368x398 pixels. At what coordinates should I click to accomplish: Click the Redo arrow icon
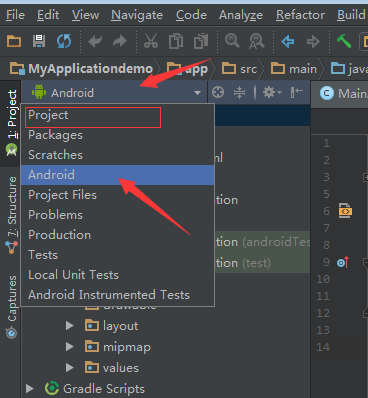coord(120,41)
